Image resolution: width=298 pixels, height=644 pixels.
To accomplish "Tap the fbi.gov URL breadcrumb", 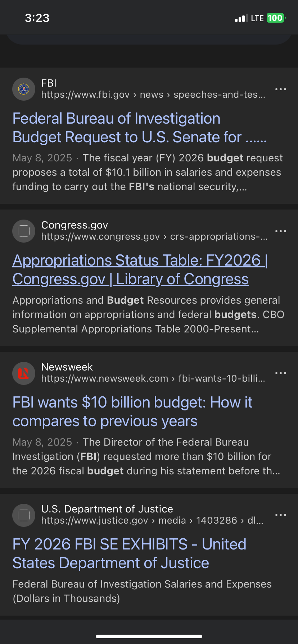I will click(x=153, y=95).
